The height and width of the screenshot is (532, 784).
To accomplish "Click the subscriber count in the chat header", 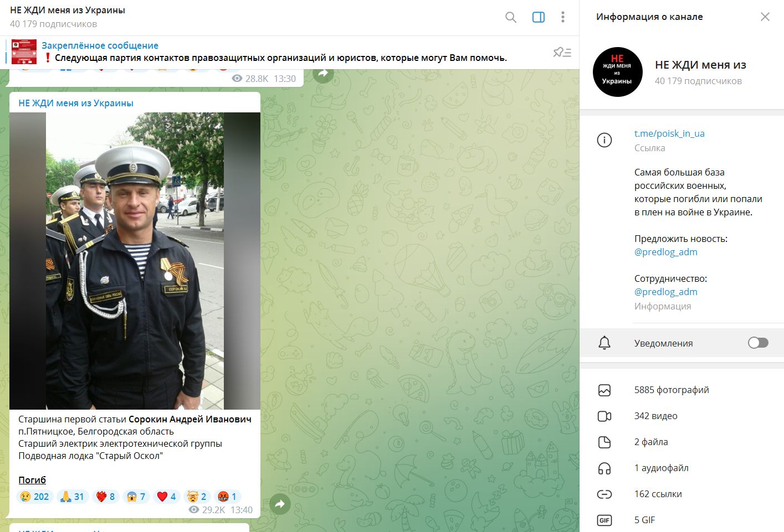I will [53, 24].
